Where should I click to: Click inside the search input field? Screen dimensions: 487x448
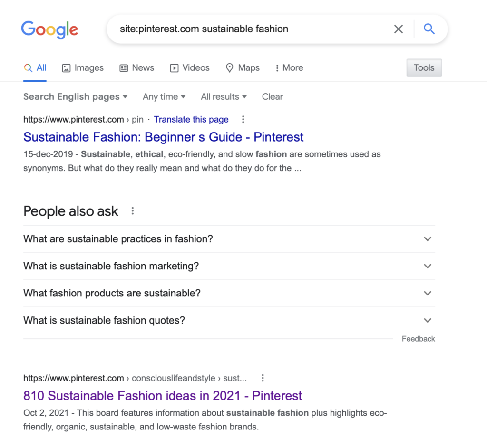tap(238, 29)
